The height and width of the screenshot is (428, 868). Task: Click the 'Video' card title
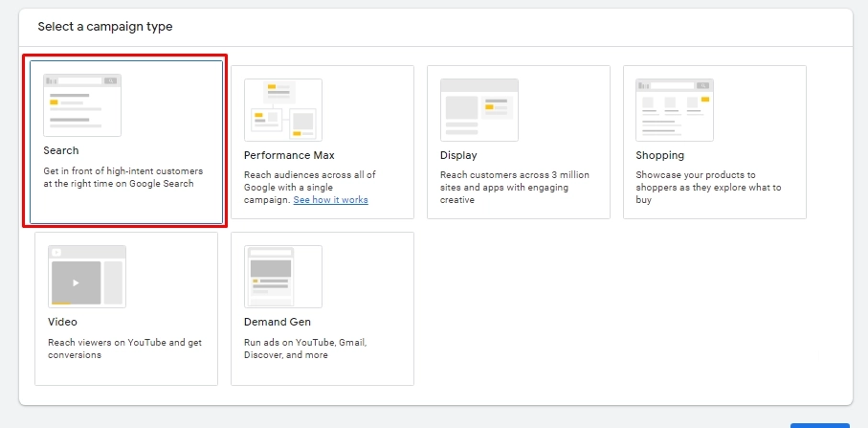pyautogui.click(x=62, y=322)
